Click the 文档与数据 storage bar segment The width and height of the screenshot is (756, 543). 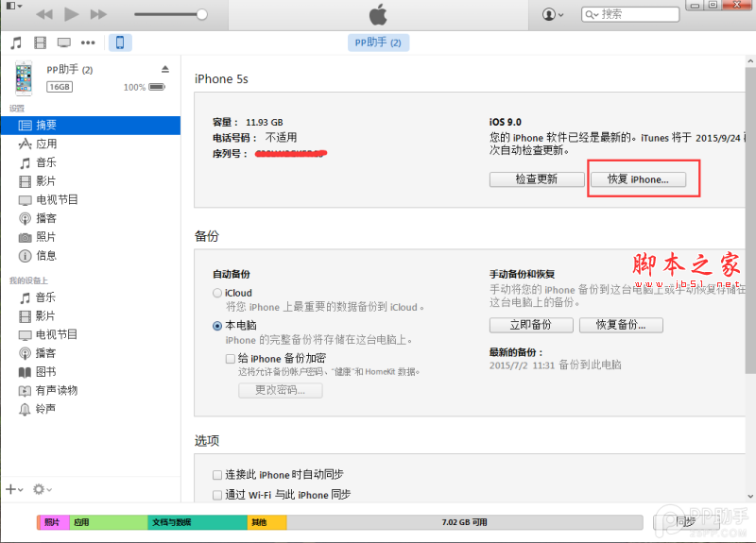[198, 522]
